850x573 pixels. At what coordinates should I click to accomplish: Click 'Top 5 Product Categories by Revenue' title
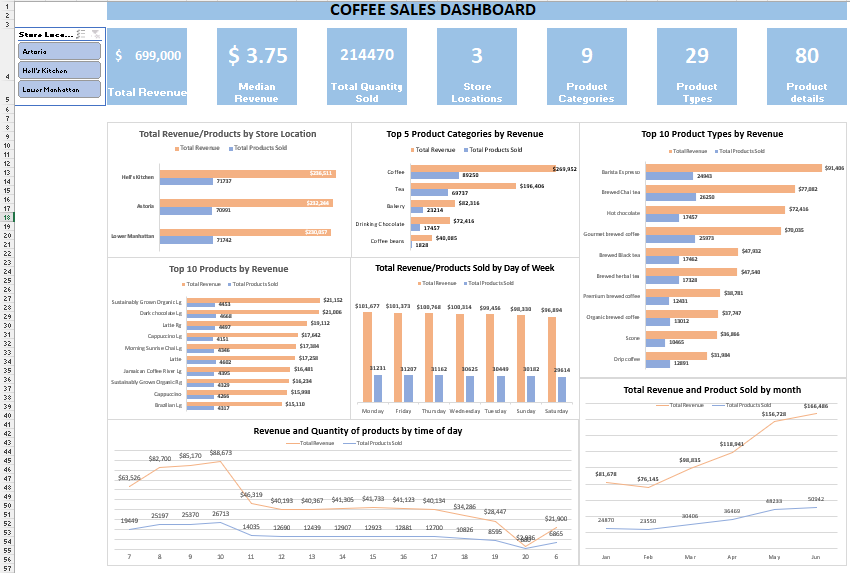coord(465,134)
